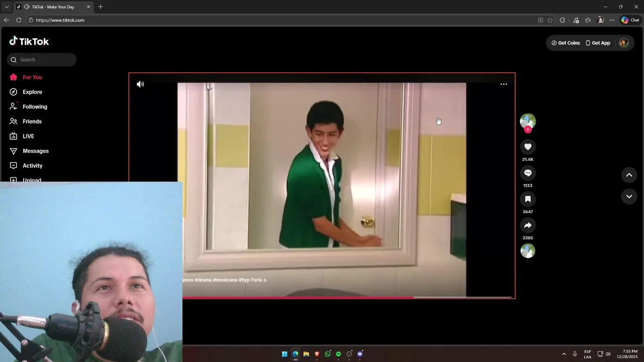Go back with the browser back arrow
This screenshot has height=362, width=644.
click(7, 20)
